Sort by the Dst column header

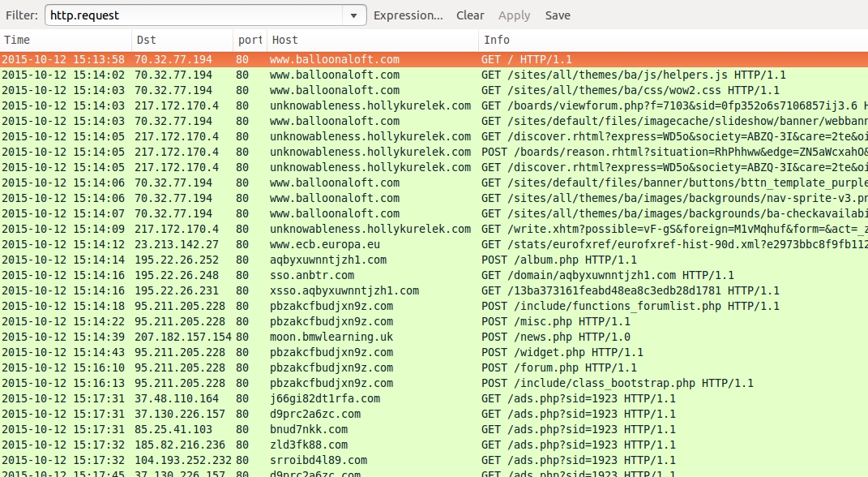[x=182, y=40]
